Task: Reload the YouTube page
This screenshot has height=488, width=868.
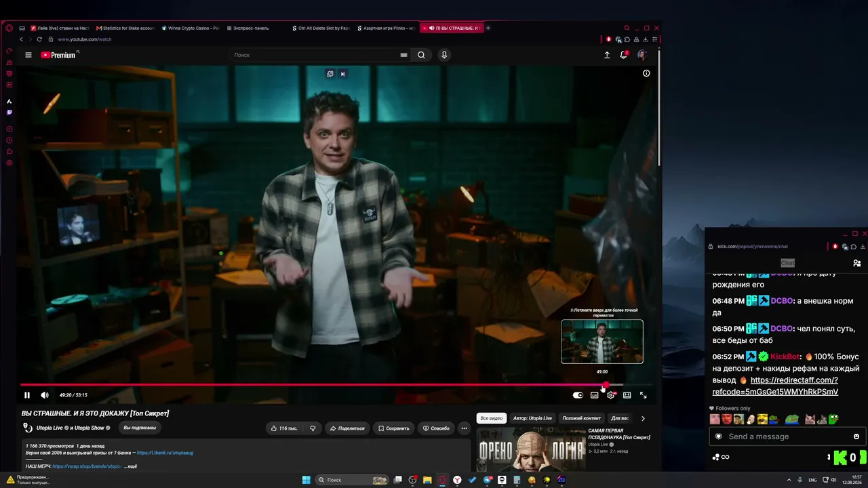Action: coord(39,39)
